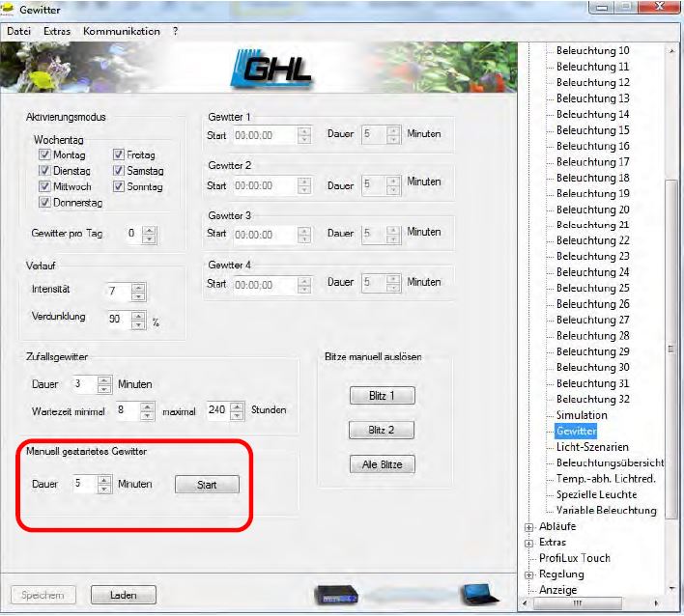Select Licht-Szenarien in the tree
The height and width of the screenshot is (616, 684).
591,447
